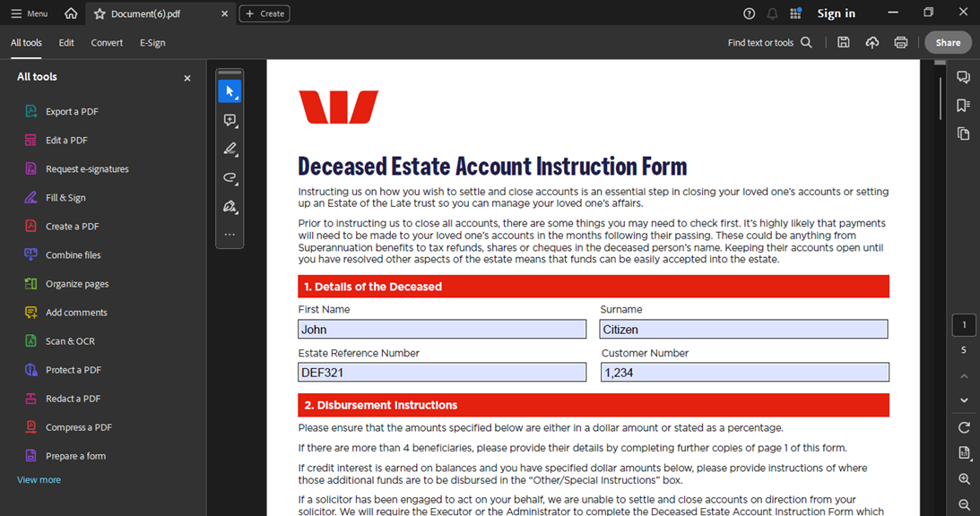980x516 pixels.
Task: Print the document using printer icon
Action: [901, 42]
